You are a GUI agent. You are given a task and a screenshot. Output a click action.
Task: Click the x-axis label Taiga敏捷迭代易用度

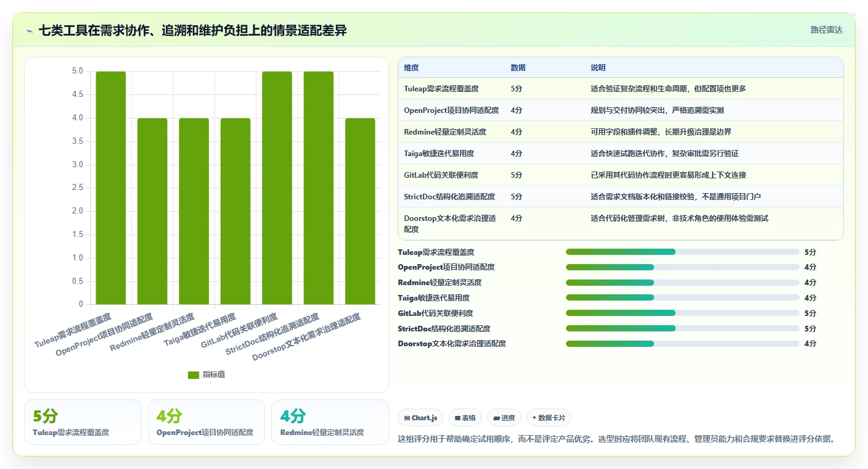tap(200, 330)
